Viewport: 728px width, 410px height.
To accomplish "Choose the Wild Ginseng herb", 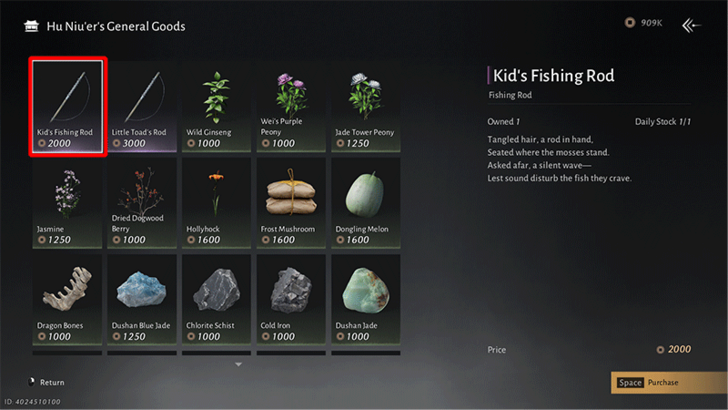I will [217, 106].
